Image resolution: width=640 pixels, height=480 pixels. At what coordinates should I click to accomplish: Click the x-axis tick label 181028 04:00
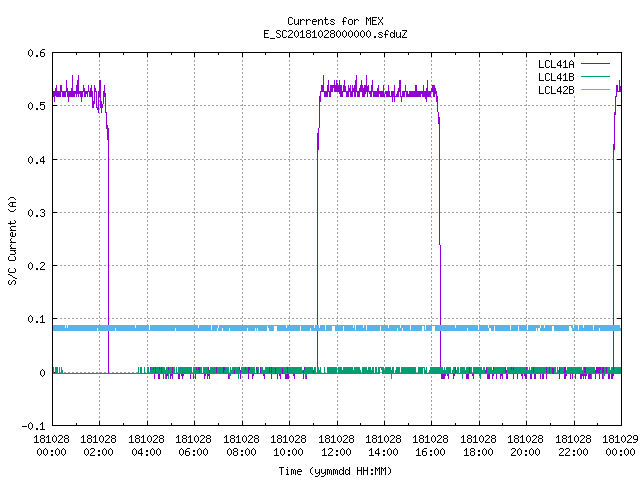coord(146,445)
